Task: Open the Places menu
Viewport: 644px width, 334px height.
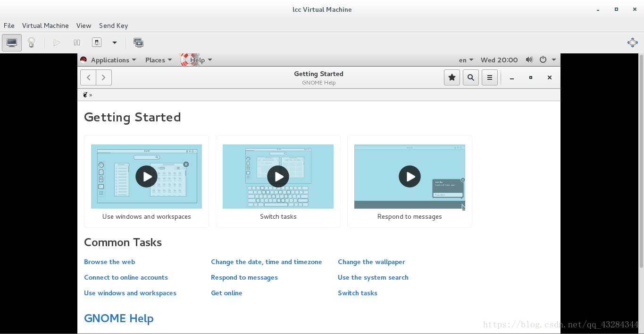Action: (x=159, y=60)
